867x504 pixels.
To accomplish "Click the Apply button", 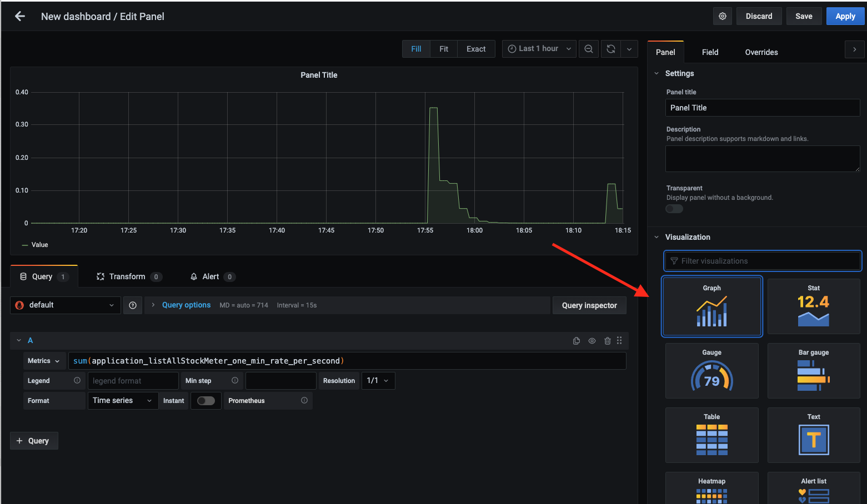I will click(x=845, y=16).
